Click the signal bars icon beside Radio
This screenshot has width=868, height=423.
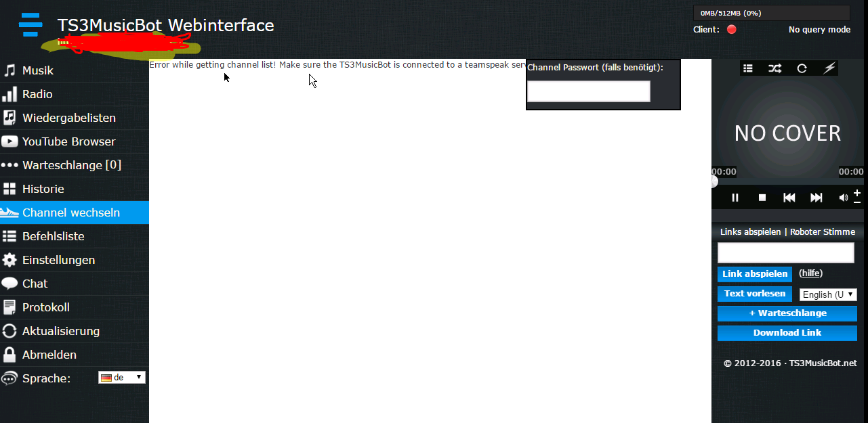[9, 94]
